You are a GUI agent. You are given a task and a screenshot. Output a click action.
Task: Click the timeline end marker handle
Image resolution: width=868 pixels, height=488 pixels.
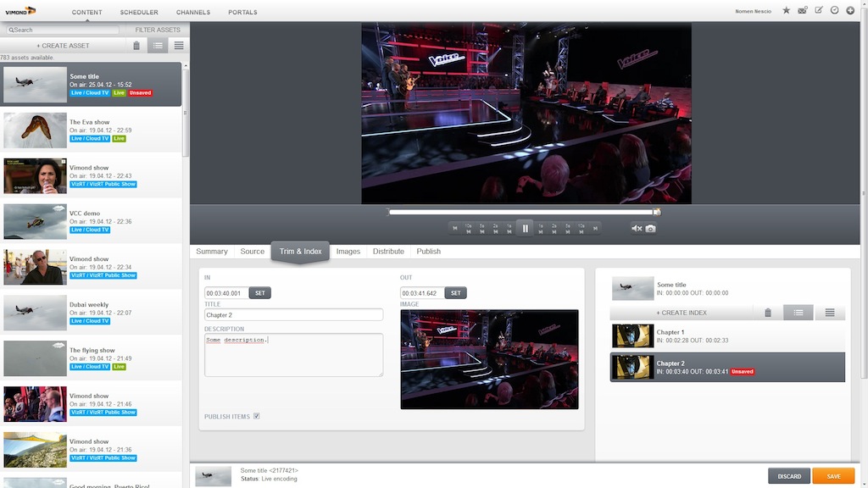tap(657, 212)
